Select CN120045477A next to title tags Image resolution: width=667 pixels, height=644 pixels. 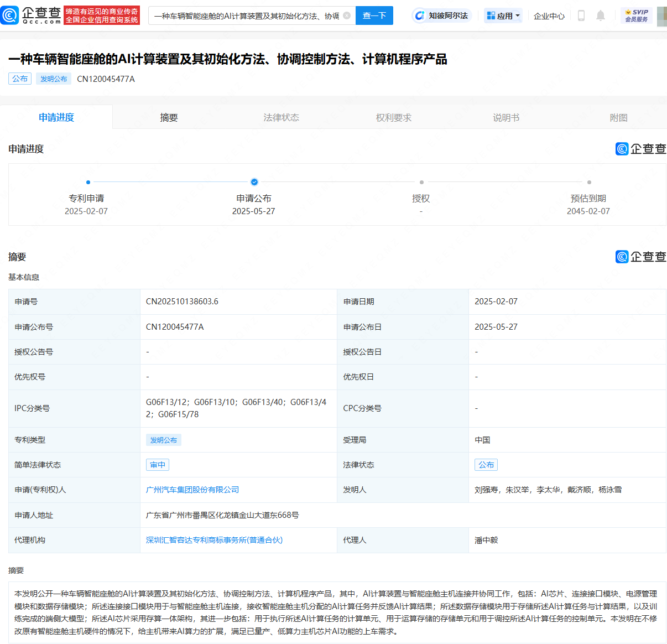pyautogui.click(x=106, y=79)
